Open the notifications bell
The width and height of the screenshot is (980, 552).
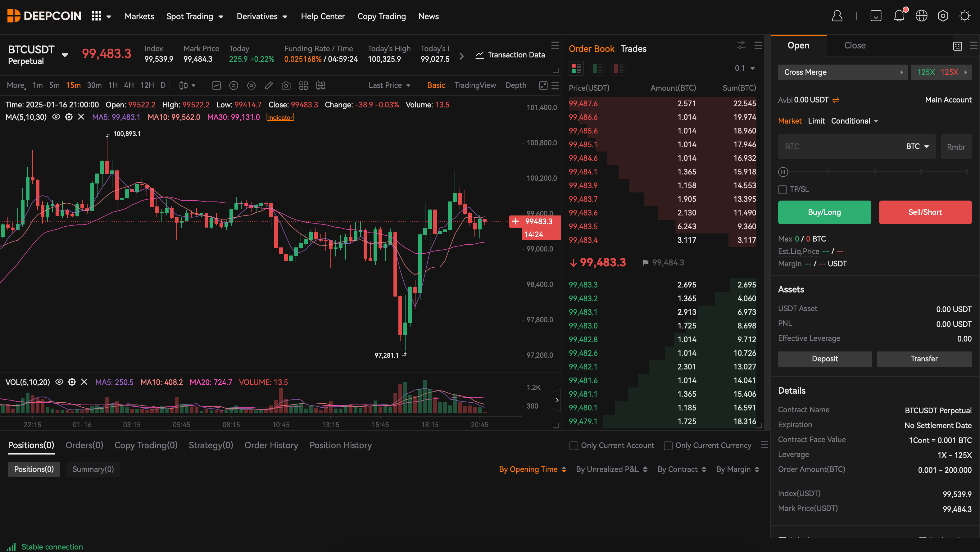(899, 16)
